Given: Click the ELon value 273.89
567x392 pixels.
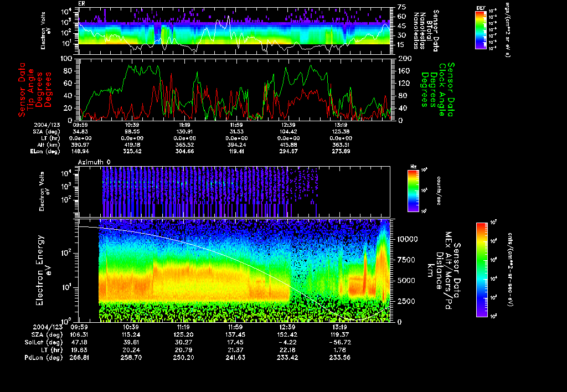Looking at the screenshot, I should coord(341,152).
